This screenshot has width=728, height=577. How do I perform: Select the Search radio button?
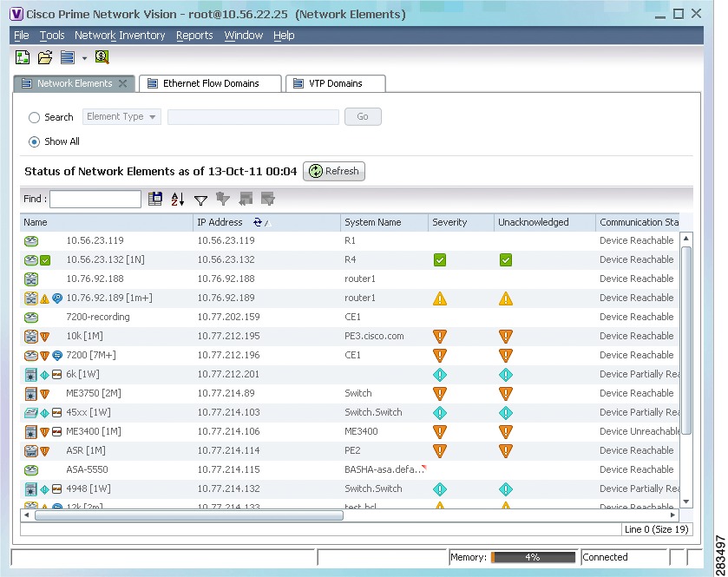click(34, 117)
